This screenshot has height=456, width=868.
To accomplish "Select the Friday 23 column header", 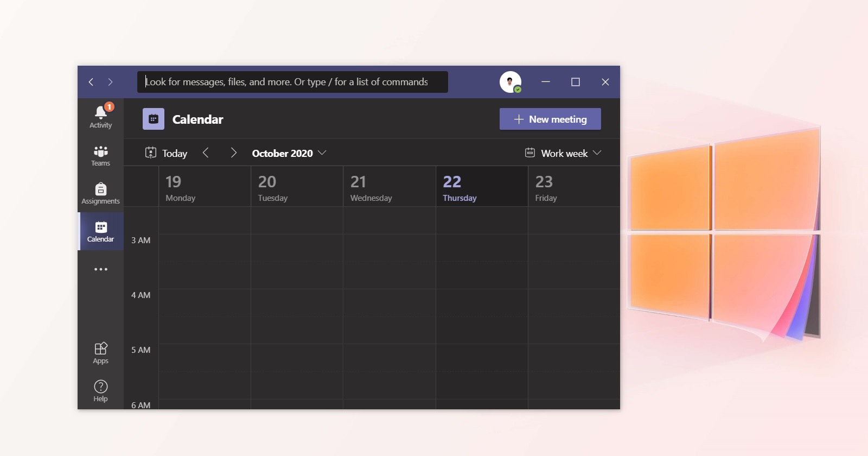I will click(x=574, y=186).
